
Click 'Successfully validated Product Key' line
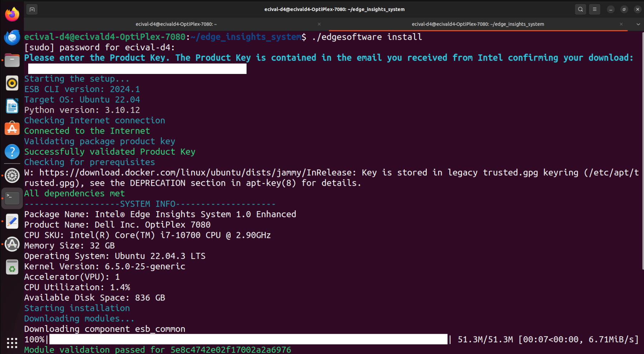point(110,152)
